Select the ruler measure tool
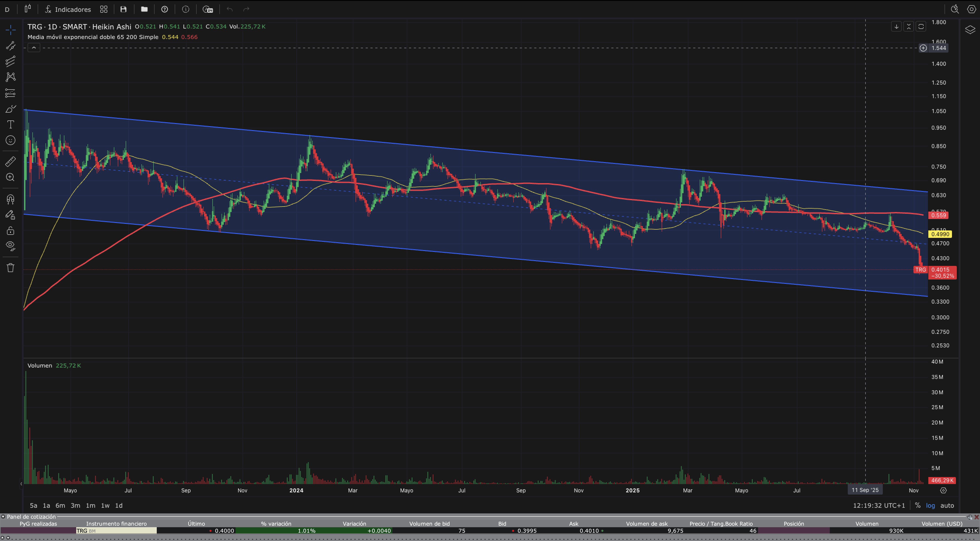Viewport: 980px width, 541px height. [x=11, y=162]
